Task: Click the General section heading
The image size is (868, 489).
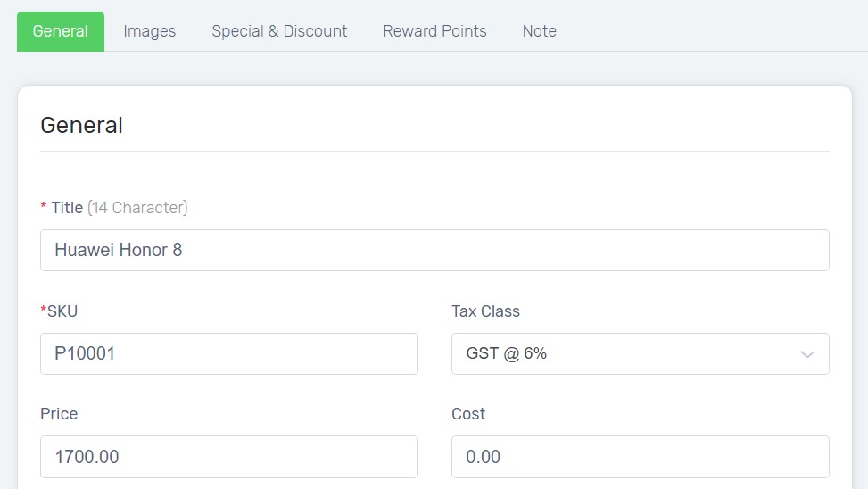Action: [x=81, y=125]
